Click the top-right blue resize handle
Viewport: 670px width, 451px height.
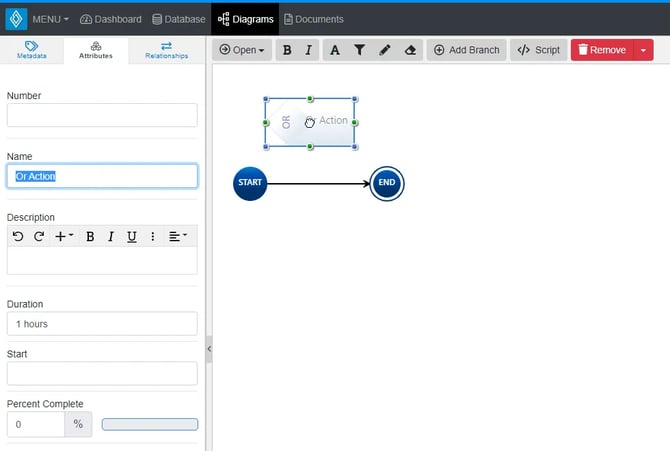tap(355, 99)
